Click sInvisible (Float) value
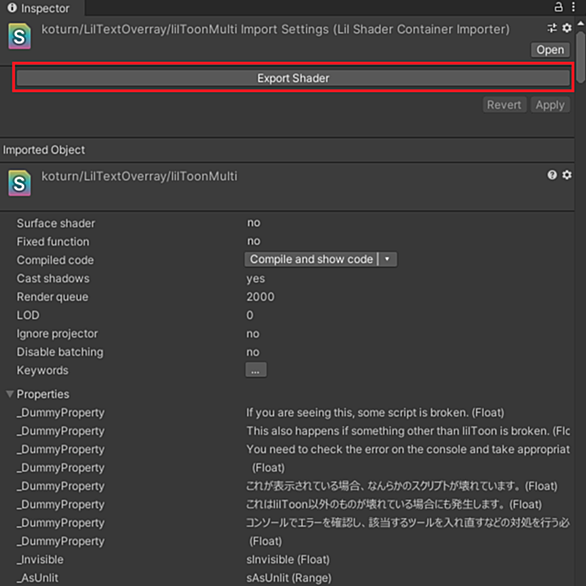Viewport: 586px width, 586px height. pos(288,559)
